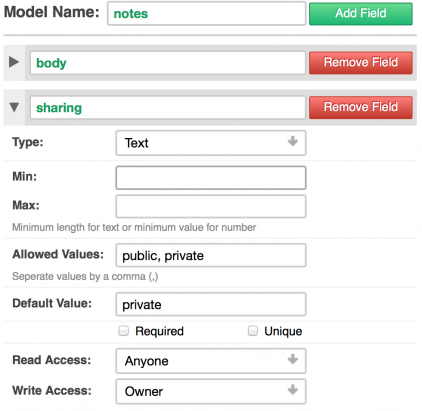The height and width of the screenshot is (411, 422).
Task: Remove the sharing field
Action: coord(361,107)
